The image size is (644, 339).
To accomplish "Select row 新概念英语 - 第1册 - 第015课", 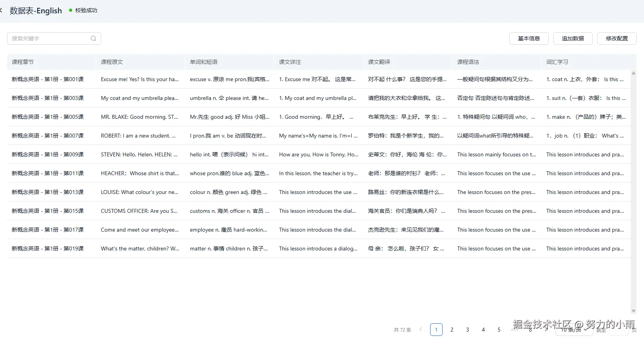I will [x=319, y=211].
